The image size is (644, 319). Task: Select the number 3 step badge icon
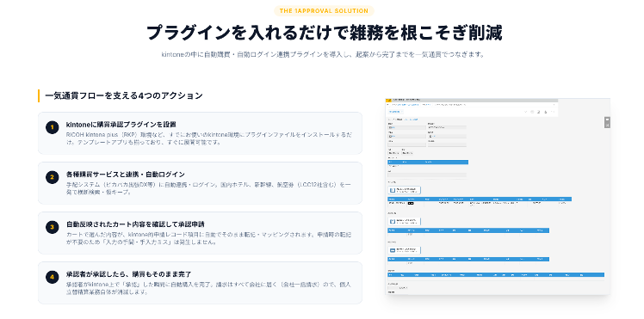[53, 227]
